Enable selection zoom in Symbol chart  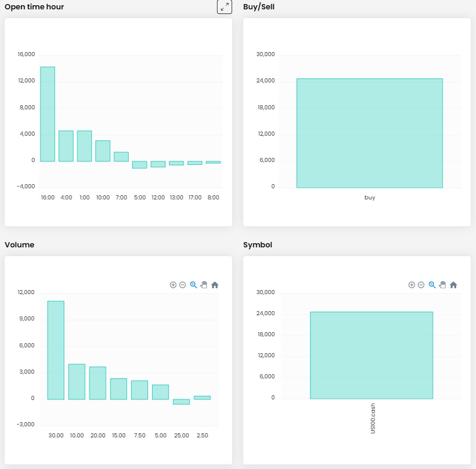[x=432, y=285]
